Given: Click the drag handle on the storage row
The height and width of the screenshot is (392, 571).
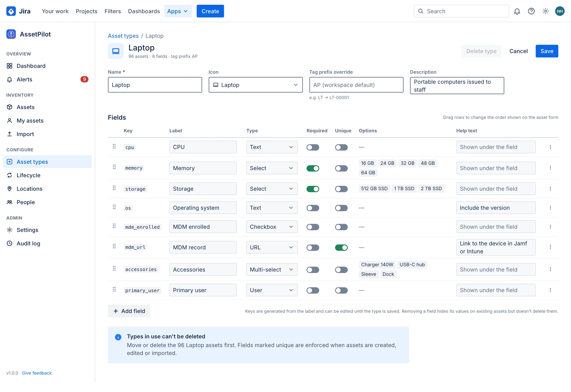Looking at the screenshot, I should tap(114, 188).
